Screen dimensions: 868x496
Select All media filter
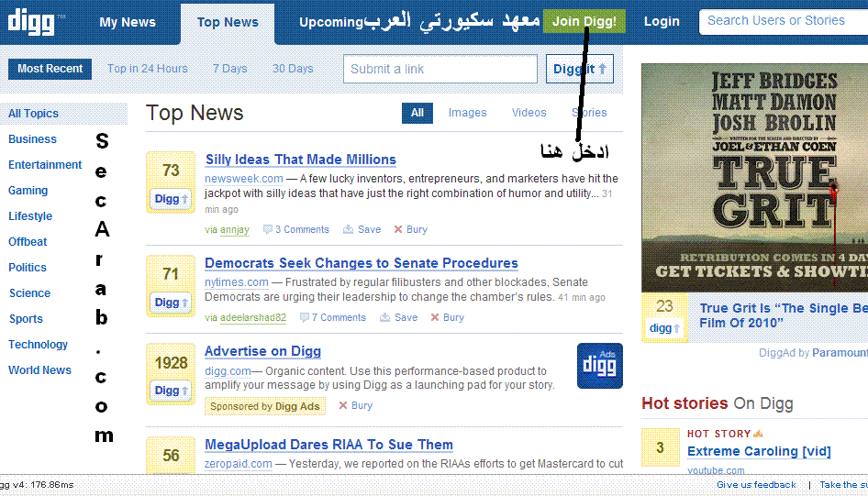[417, 113]
